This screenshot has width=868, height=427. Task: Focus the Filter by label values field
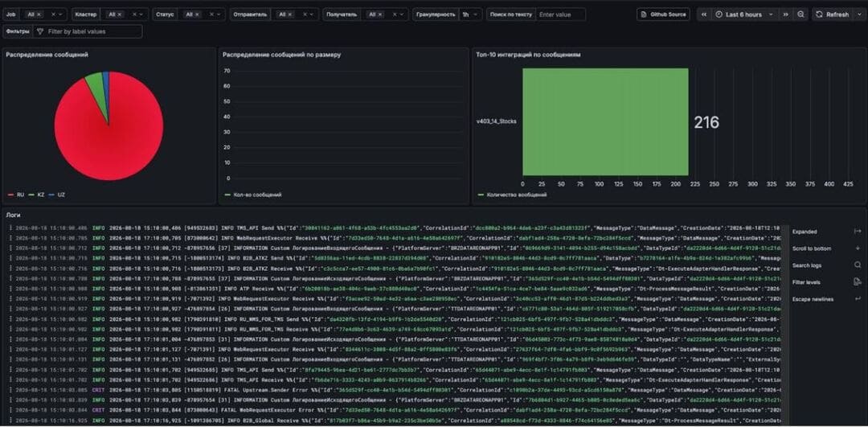coord(88,31)
